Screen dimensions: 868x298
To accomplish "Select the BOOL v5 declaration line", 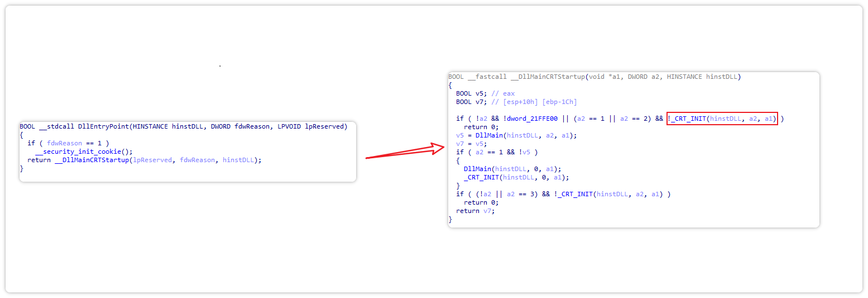I will (471, 93).
